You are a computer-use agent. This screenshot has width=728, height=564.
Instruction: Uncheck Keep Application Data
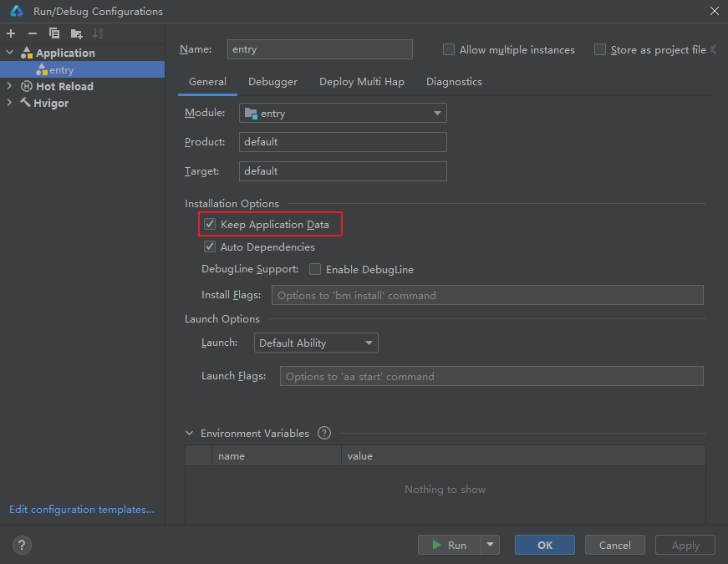[x=210, y=224]
